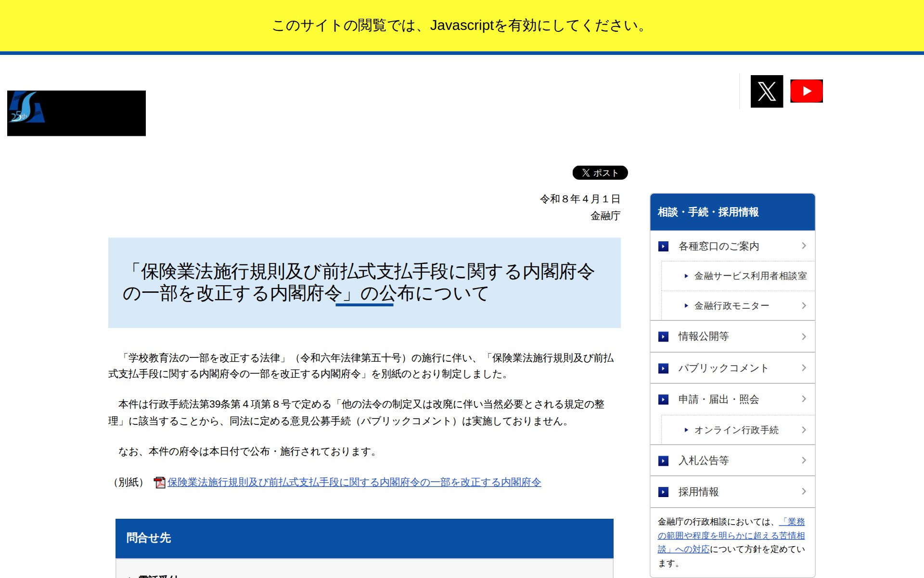The image size is (924, 578).
Task: Click the blue arrow icon beside 採用情報
Action: tap(663, 492)
